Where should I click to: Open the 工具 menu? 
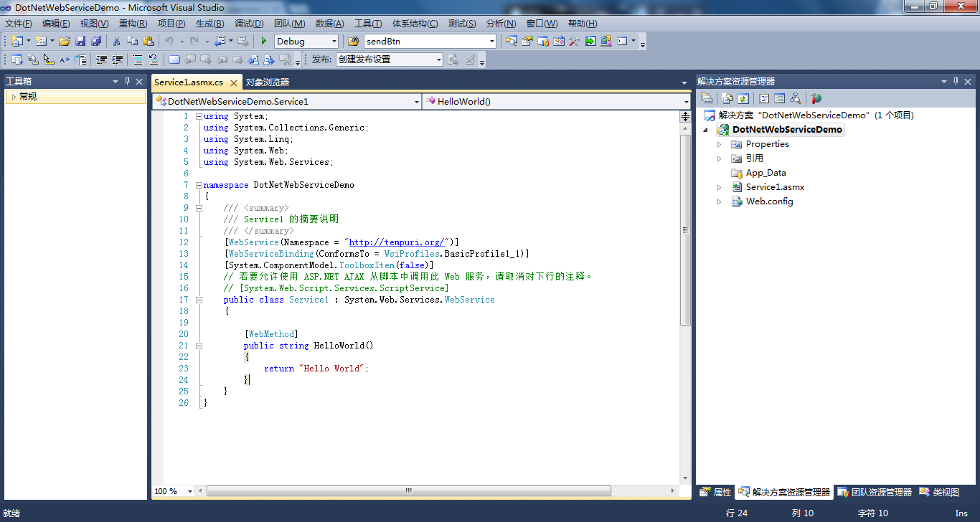[x=368, y=24]
